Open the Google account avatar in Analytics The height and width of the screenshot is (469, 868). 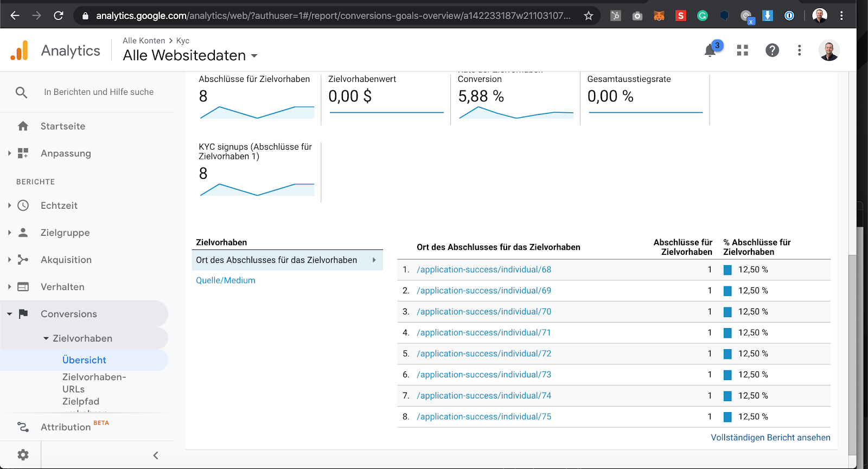click(829, 50)
